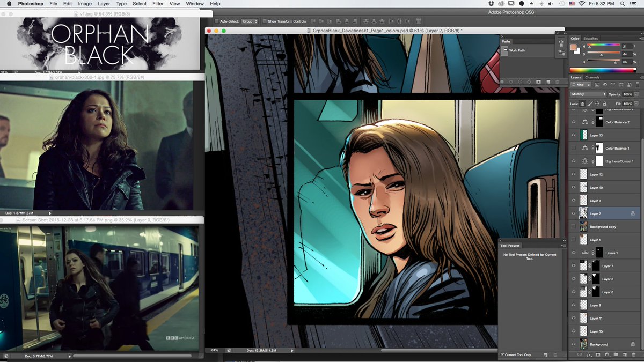
Task: Stroke path with brush in Paths panel
Action: (511, 82)
